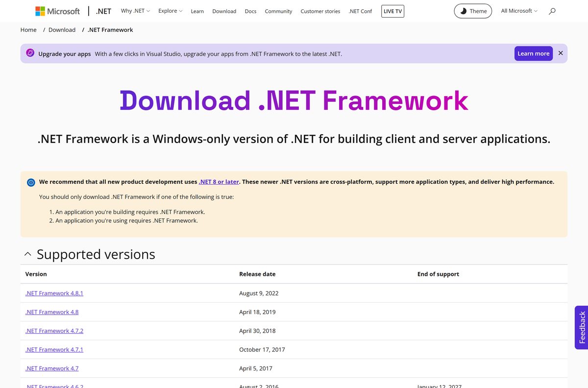
Task: Open .NET Framework 4.7.2 link
Action: 54,331
